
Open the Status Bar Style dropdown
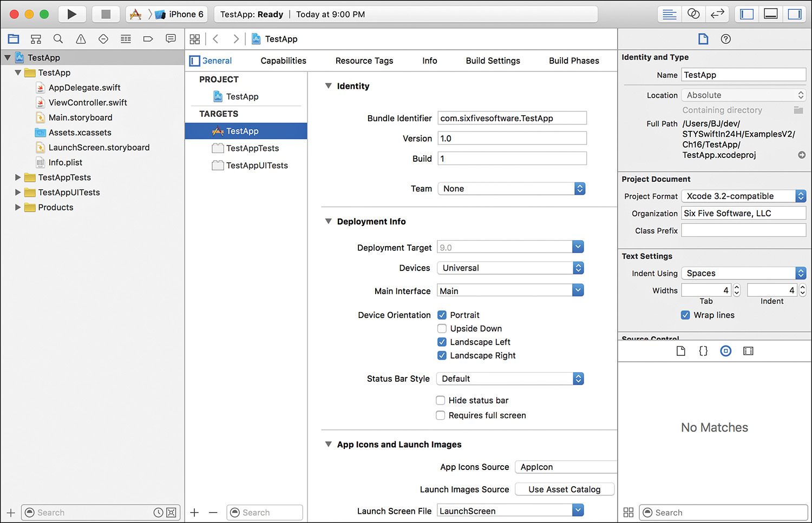coord(510,379)
